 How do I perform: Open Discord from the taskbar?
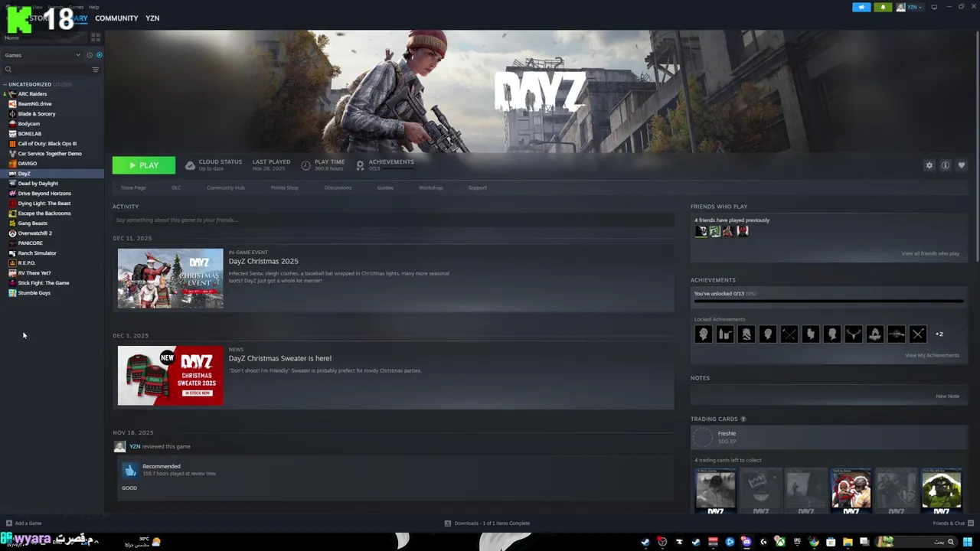(746, 542)
